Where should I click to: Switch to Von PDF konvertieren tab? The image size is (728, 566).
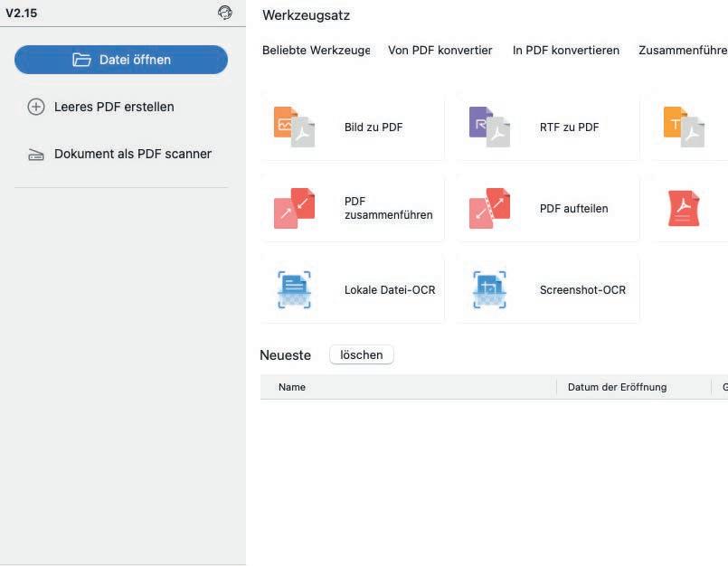(440, 50)
